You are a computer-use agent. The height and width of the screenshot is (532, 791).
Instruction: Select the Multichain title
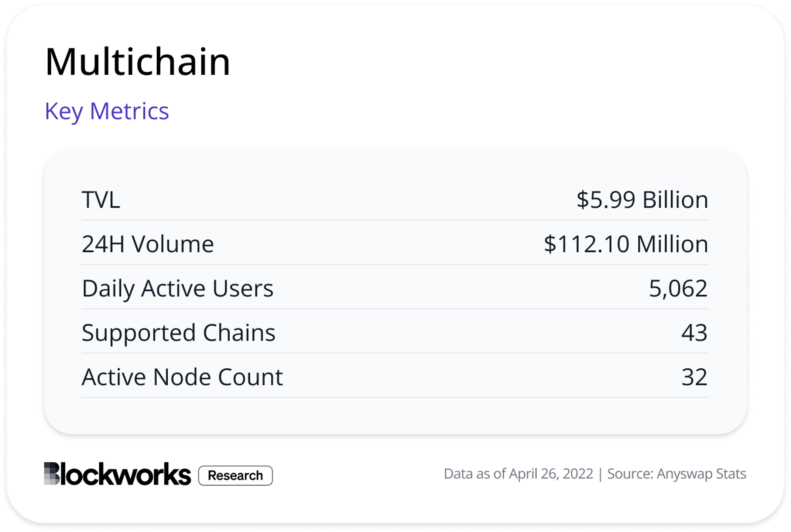point(138,62)
